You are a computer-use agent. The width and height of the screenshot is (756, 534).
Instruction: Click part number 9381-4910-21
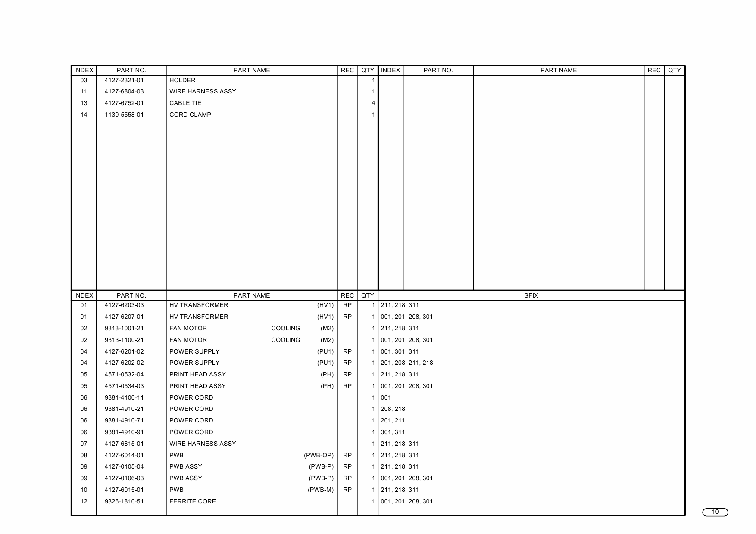(x=124, y=409)
